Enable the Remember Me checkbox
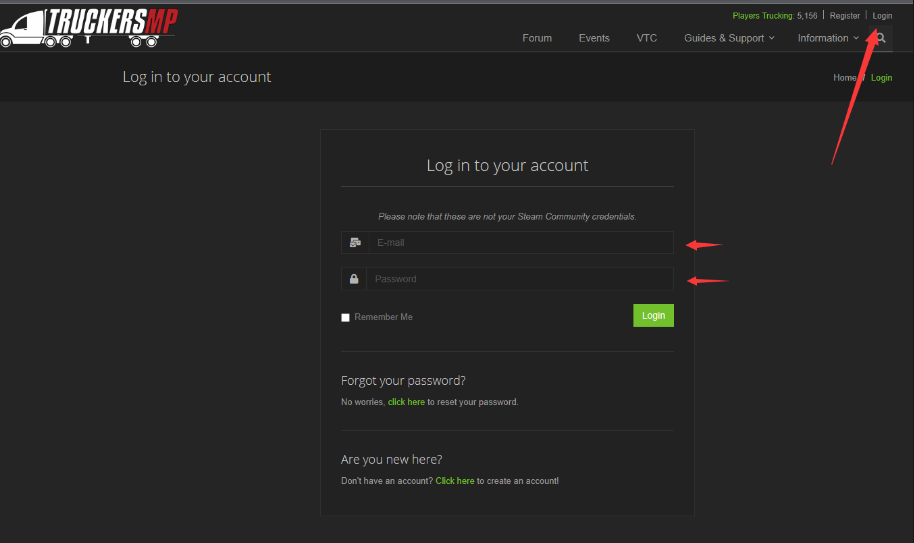Screen dimensions: 914x543 (346, 318)
